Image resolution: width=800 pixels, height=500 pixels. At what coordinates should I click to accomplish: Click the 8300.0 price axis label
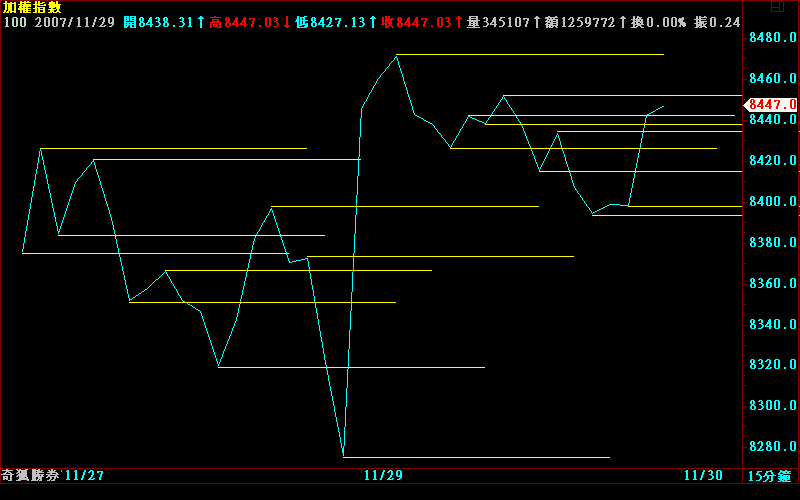click(772, 405)
